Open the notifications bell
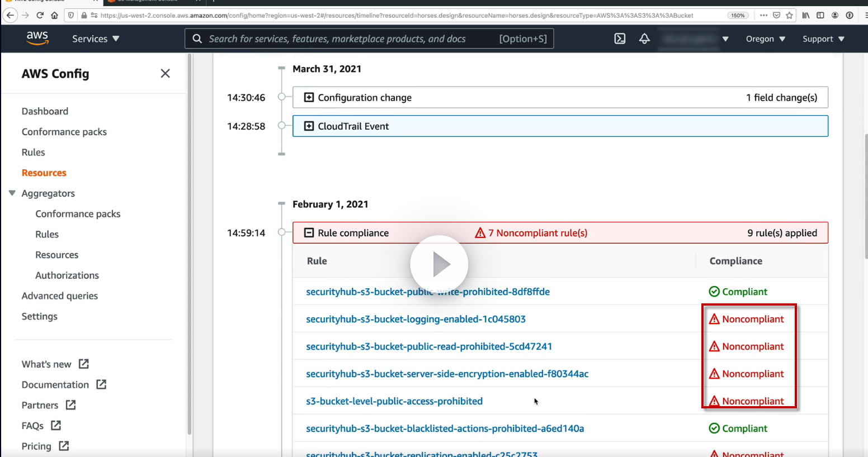 point(644,39)
